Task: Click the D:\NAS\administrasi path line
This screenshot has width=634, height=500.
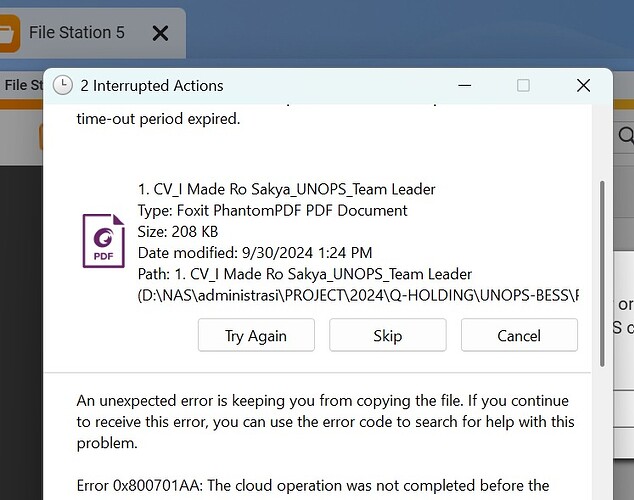Action: point(358,295)
